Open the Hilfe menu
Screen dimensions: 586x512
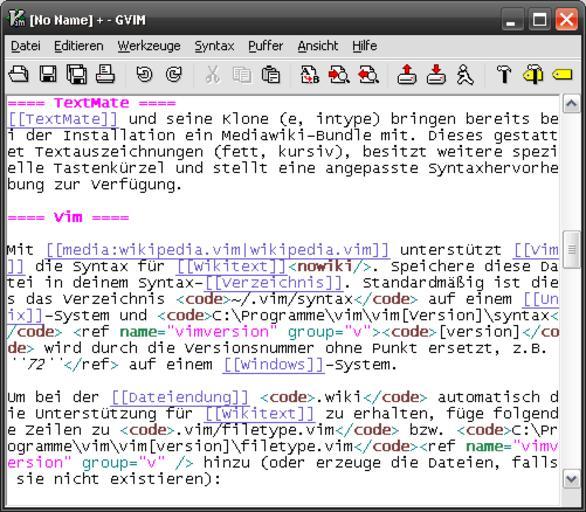point(364,46)
